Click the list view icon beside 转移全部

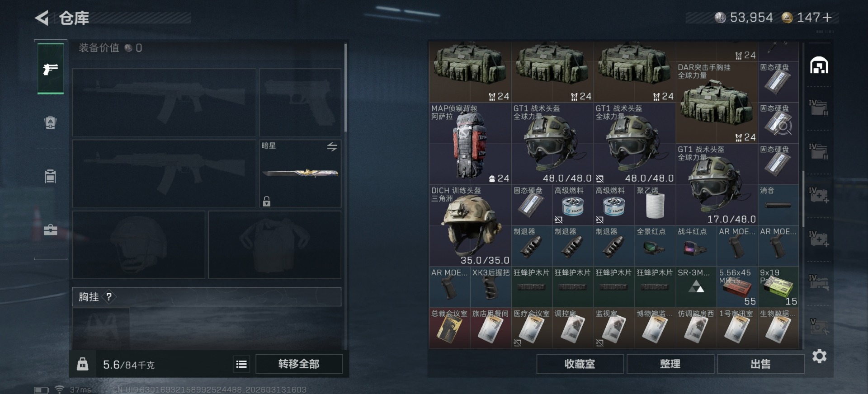click(241, 364)
